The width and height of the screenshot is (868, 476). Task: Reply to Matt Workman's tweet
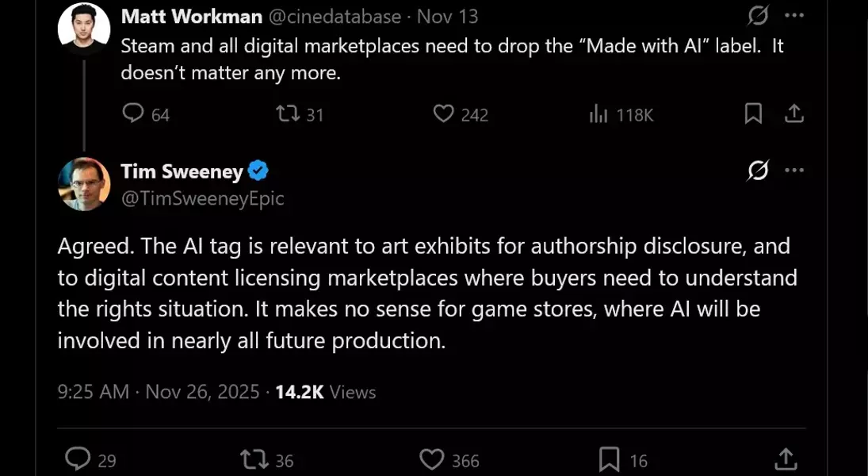(x=133, y=114)
